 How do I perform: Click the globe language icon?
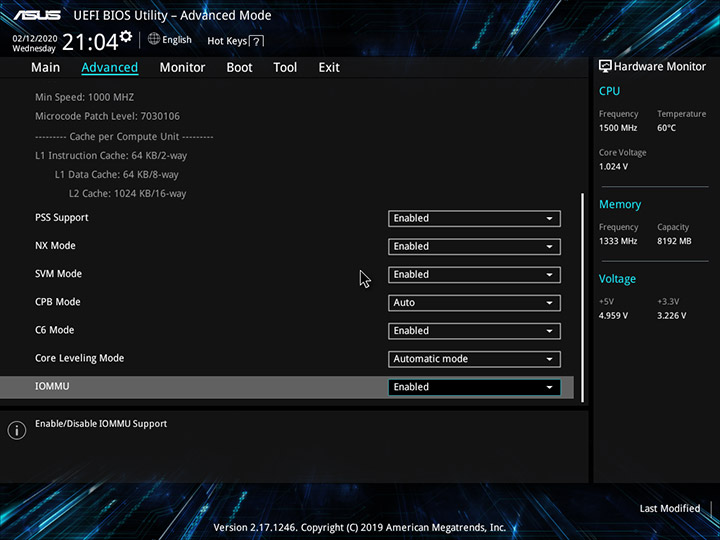coord(154,39)
